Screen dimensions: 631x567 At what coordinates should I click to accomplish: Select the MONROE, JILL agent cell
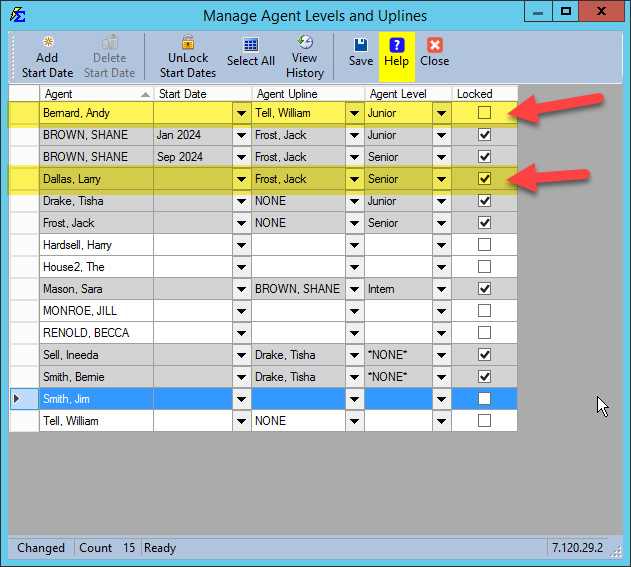coord(96,311)
